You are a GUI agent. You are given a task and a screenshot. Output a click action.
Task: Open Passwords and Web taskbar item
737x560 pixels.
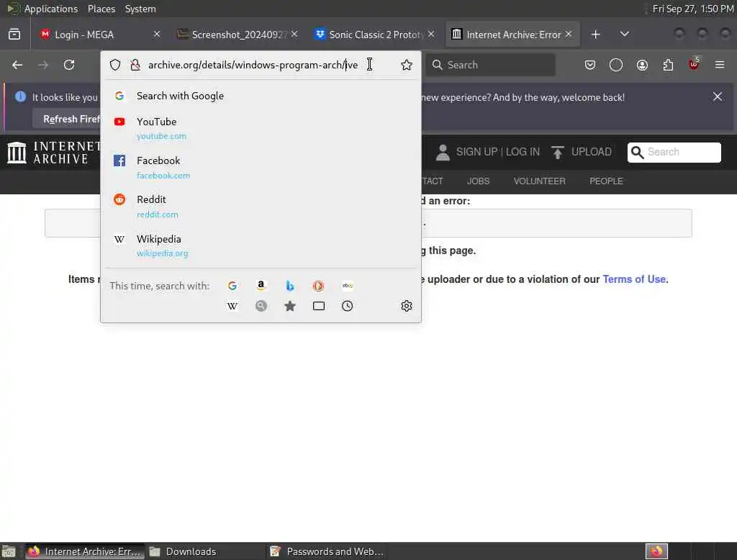(327, 551)
